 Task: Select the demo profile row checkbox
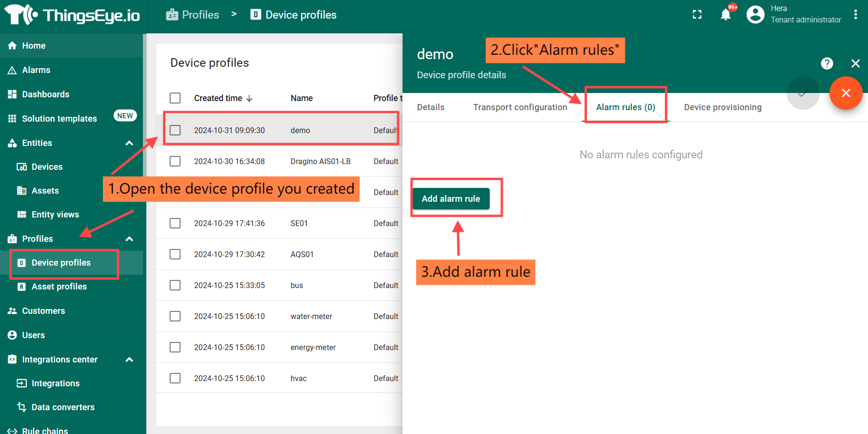(175, 130)
